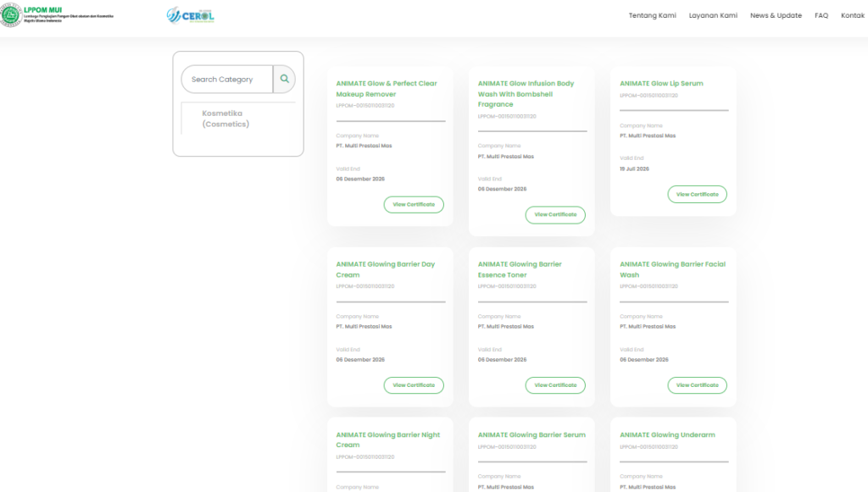Click Valid End date on Makeup Remover card
Screen dimensions: 868x492
click(360, 180)
